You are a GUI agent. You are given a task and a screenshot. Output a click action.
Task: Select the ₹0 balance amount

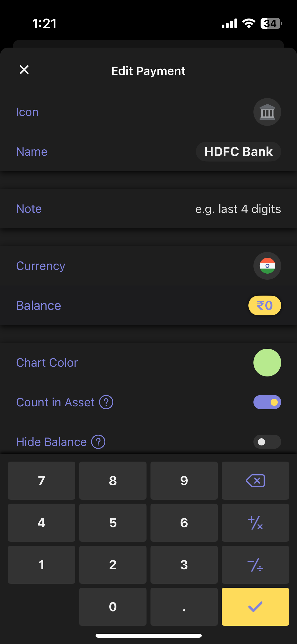click(265, 306)
